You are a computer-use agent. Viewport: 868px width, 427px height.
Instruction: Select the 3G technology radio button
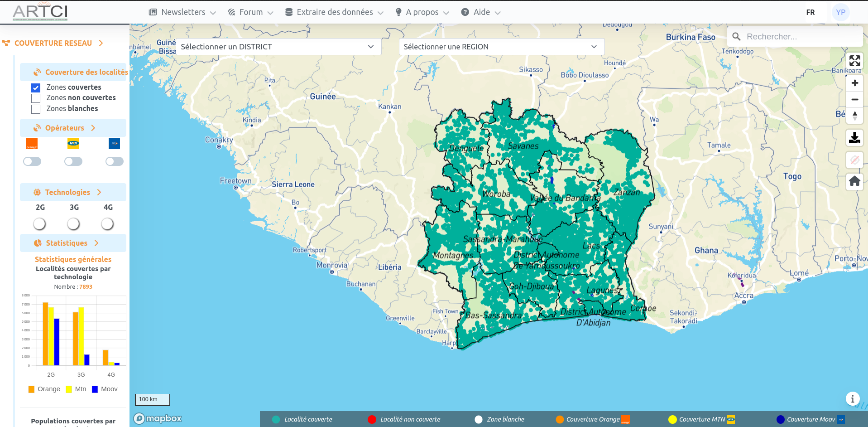[x=73, y=223]
